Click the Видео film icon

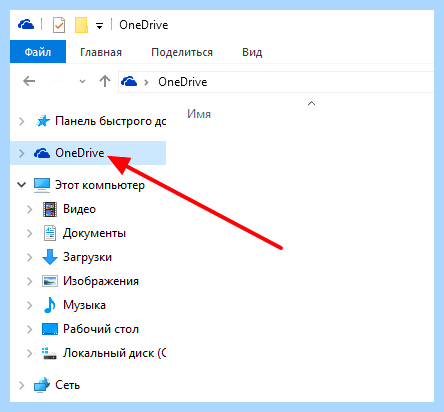[50, 209]
